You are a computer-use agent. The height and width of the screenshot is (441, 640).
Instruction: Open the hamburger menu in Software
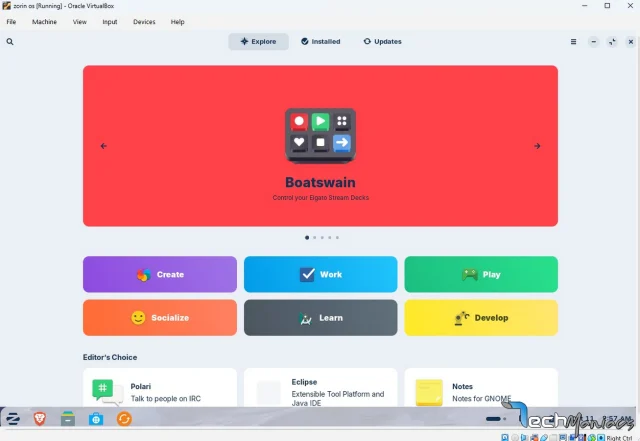pyautogui.click(x=573, y=42)
